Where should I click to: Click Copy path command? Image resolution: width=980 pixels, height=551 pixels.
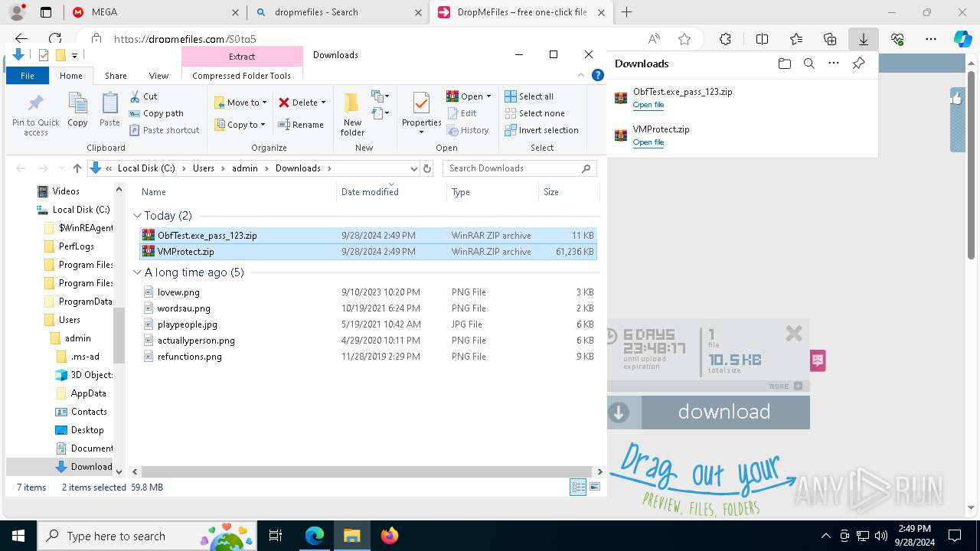coord(157,113)
